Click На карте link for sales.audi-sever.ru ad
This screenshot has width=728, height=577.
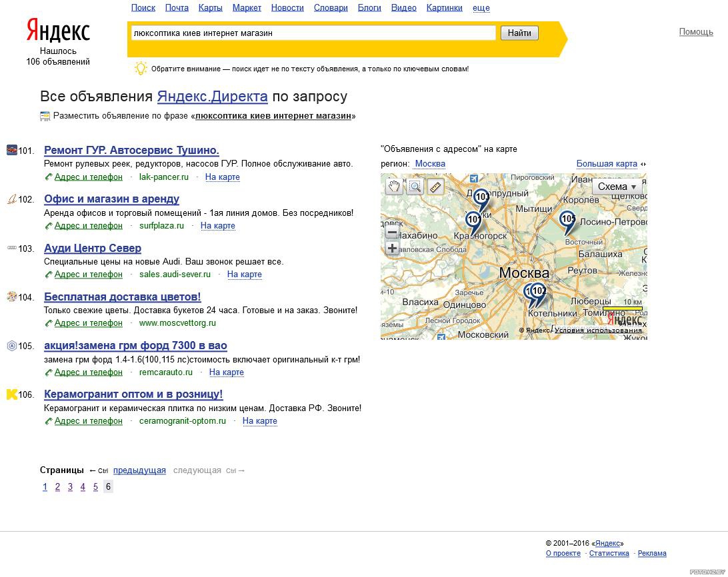[244, 275]
